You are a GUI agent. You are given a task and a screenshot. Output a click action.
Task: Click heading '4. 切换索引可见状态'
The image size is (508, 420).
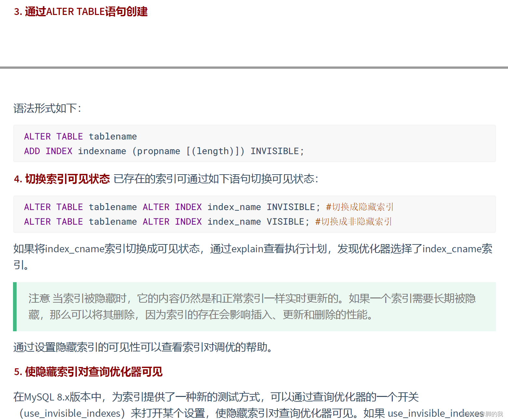click(x=62, y=179)
